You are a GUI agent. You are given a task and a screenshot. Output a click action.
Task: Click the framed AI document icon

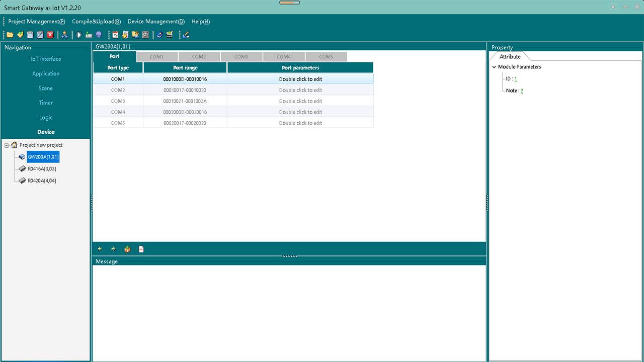(x=145, y=35)
